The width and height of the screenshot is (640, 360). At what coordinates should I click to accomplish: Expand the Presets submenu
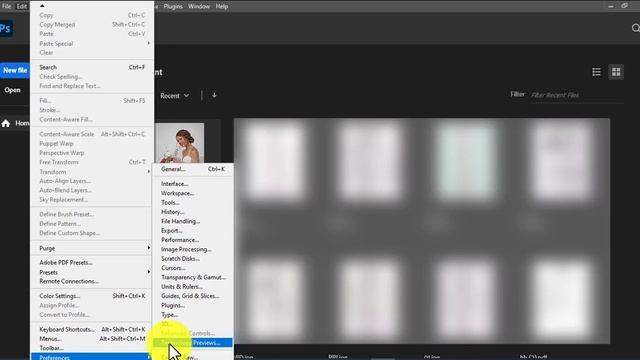[92, 272]
